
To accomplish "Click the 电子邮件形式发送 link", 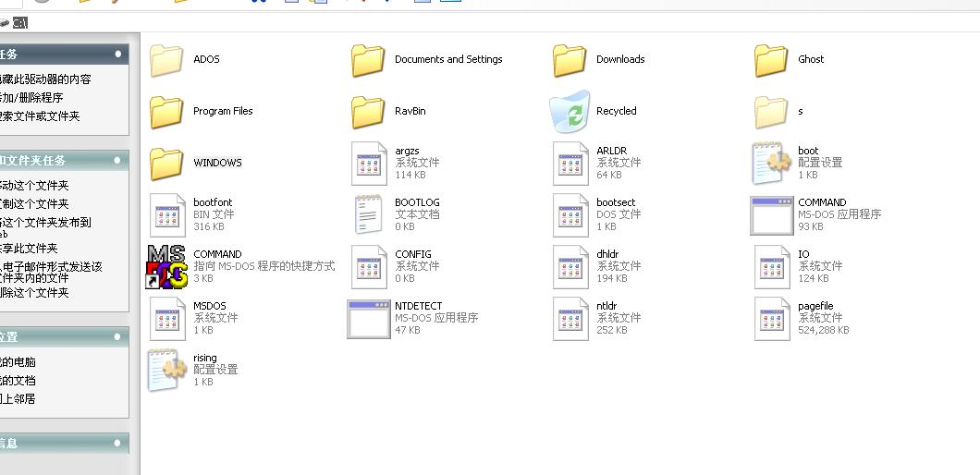I will (x=51, y=272).
